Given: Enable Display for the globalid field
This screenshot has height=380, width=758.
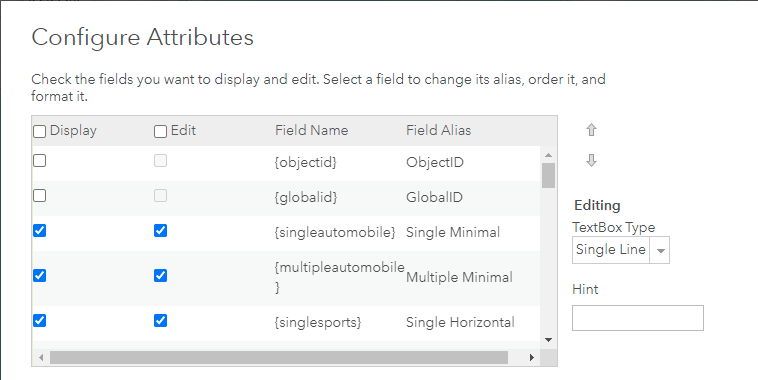Looking at the screenshot, I should coord(40,195).
